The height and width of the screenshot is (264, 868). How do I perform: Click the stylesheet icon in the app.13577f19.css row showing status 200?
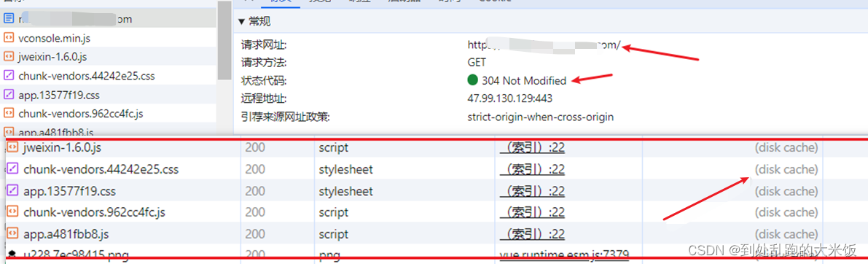click(x=13, y=191)
